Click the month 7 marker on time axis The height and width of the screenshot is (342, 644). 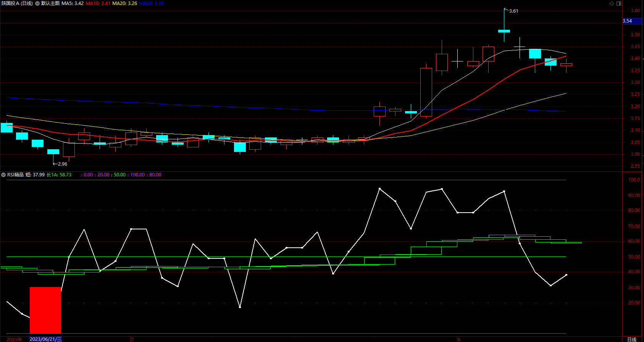pyautogui.click(x=132, y=339)
